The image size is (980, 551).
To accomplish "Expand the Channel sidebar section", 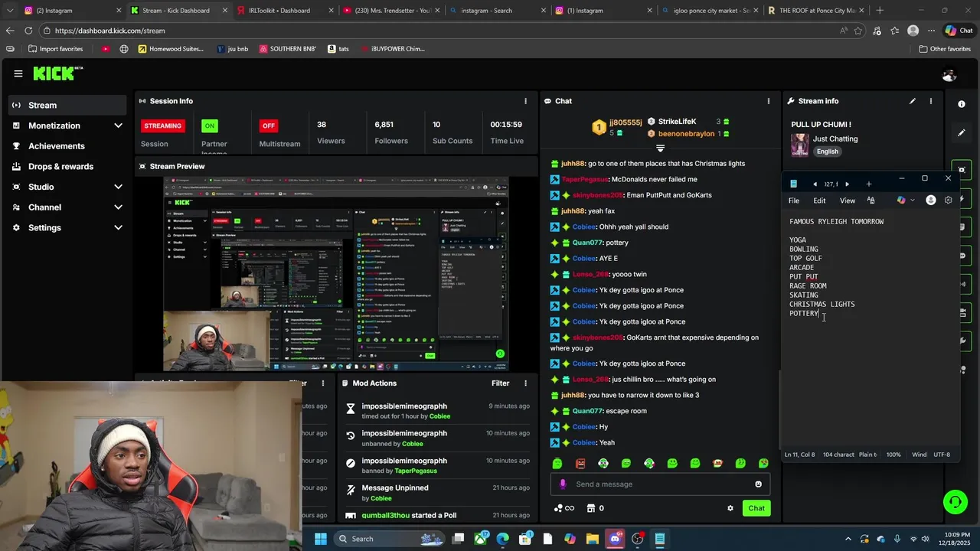I will pos(118,207).
